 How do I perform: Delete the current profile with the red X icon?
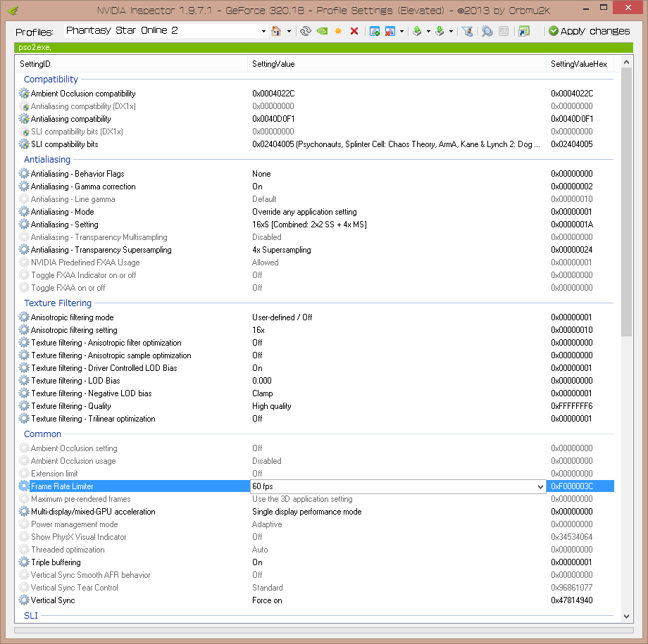click(x=354, y=31)
